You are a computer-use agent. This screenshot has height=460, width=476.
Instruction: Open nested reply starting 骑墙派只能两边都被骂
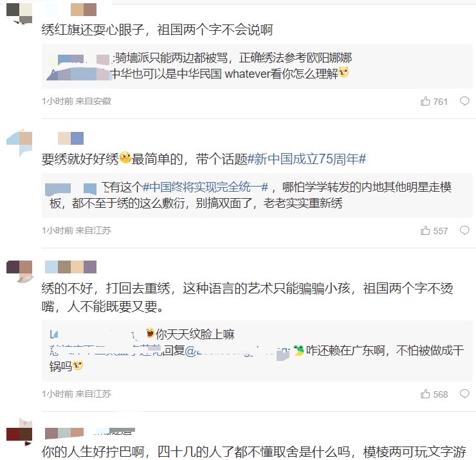pyautogui.click(x=233, y=58)
